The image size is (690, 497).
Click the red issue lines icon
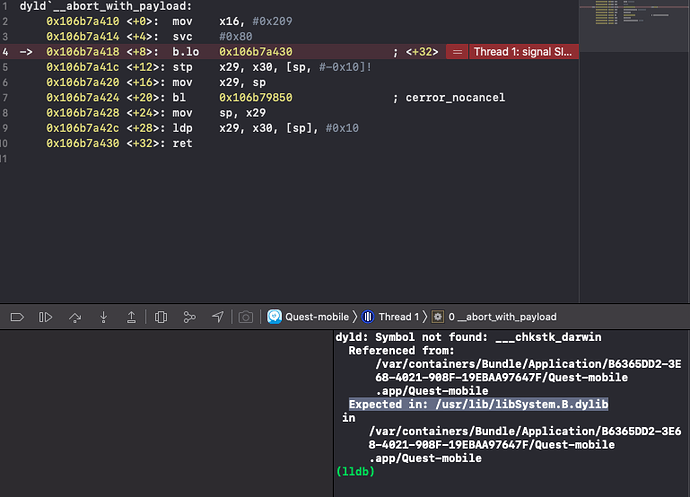(457, 52)
